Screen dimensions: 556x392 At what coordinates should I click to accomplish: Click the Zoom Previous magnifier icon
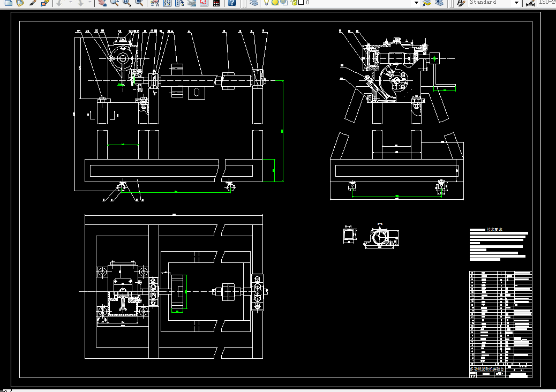pos(139,3)
